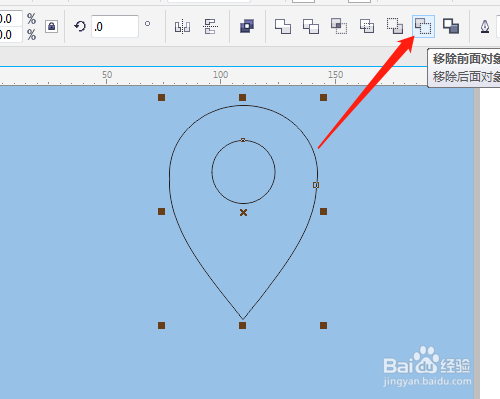Click the X center marker of selection
The height and width of the screenshot is (399, 500).
[x=243, y=212]
